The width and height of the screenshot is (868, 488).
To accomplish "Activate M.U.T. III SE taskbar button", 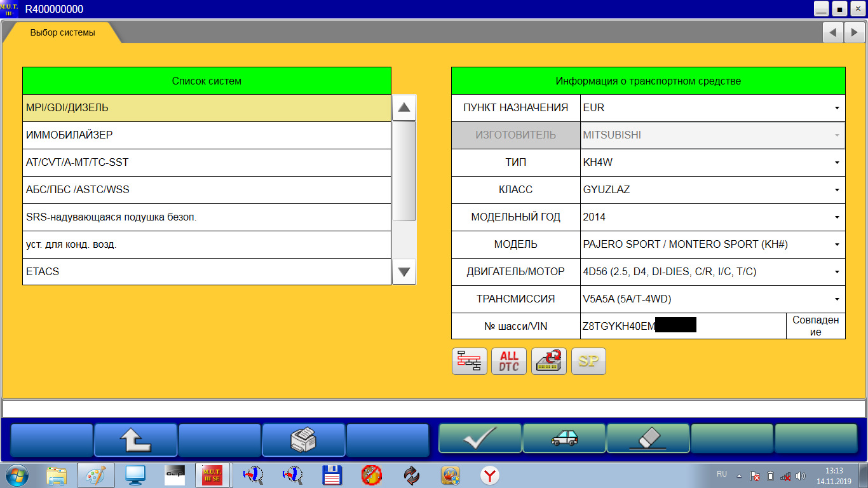I will pyautogui.click(x=212, y=475).
